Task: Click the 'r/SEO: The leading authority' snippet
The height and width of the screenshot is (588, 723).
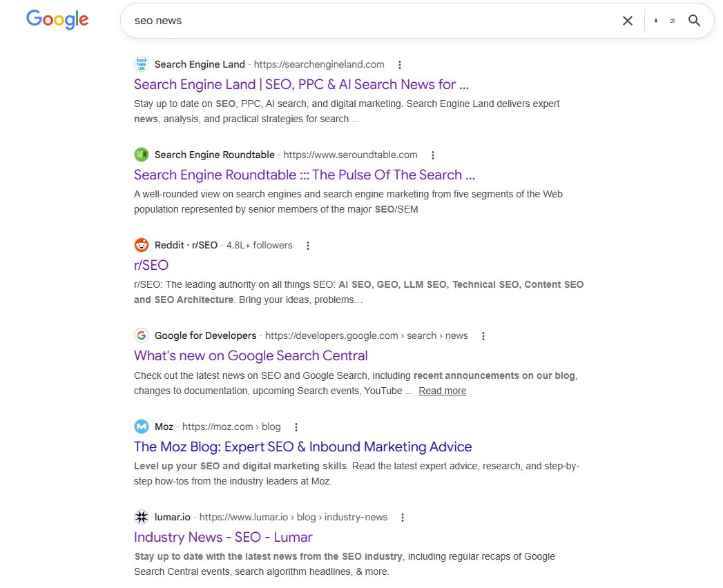Action: [x=358, y=292]
